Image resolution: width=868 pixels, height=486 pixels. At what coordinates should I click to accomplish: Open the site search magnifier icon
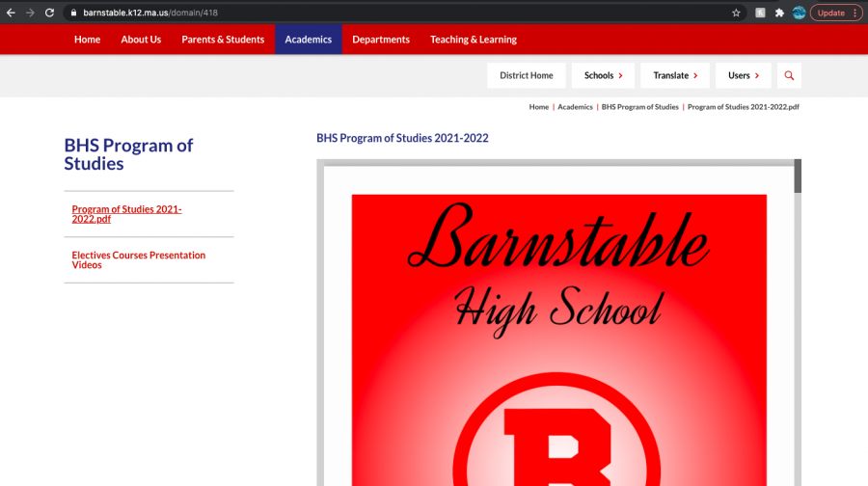789,75
